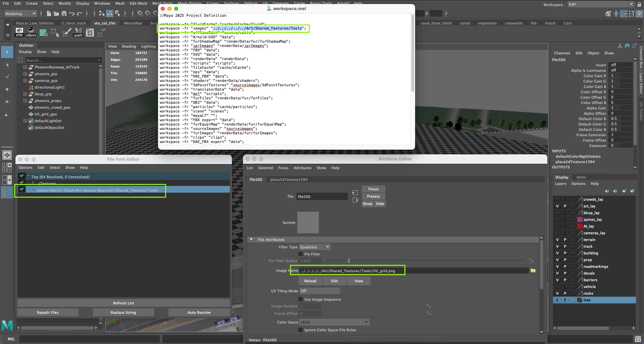Expand the phoenix_grp node in Outliner
This screenshot has height=344, width=644.
pos(25,74)
